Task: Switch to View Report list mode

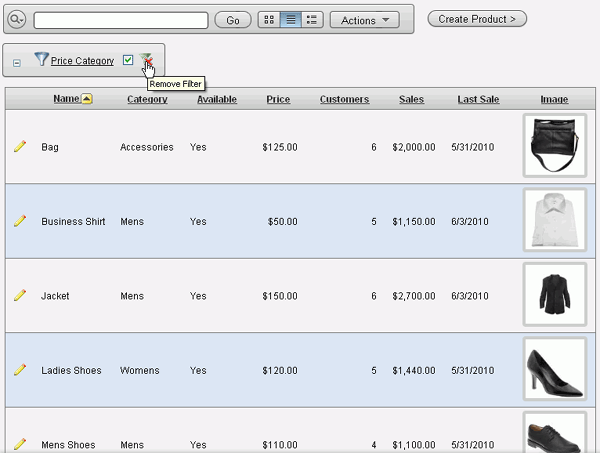Action: pyautogui.click(x=291, y=20)
